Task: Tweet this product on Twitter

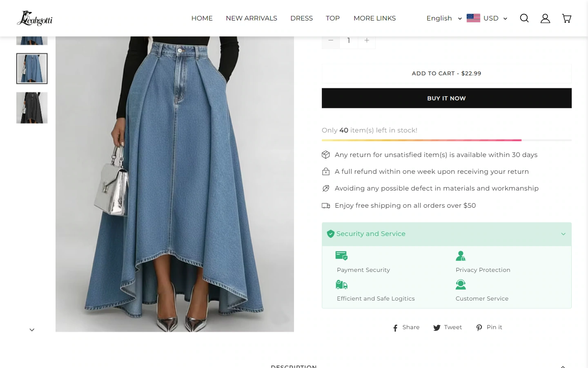Action: pos(448,328)
